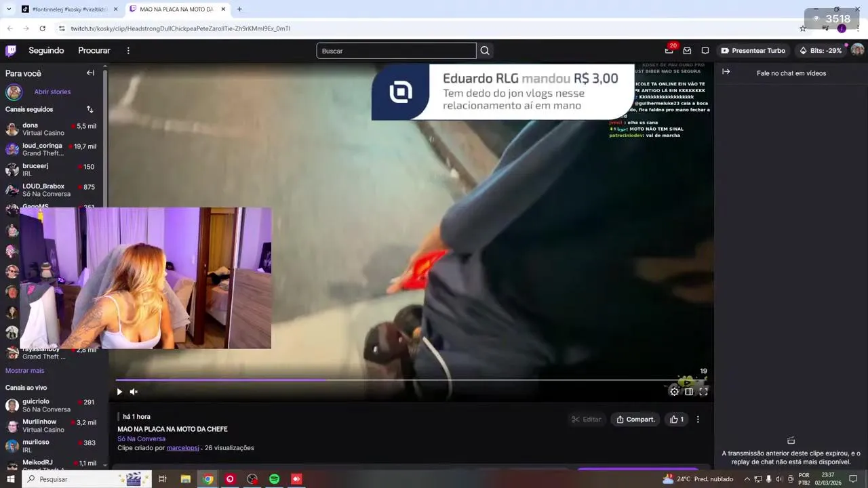The height and width of the screenshot is (488, 868).
Task: Open the whispers chat bubble icon
Action: pos(705,51)
